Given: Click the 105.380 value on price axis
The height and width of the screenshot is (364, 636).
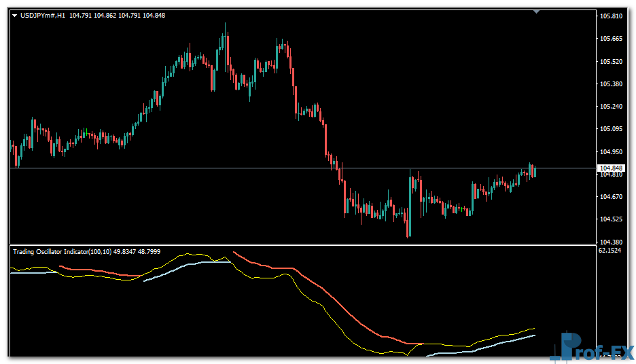Looking at the screenshot, I should click(x=611, y=84).
